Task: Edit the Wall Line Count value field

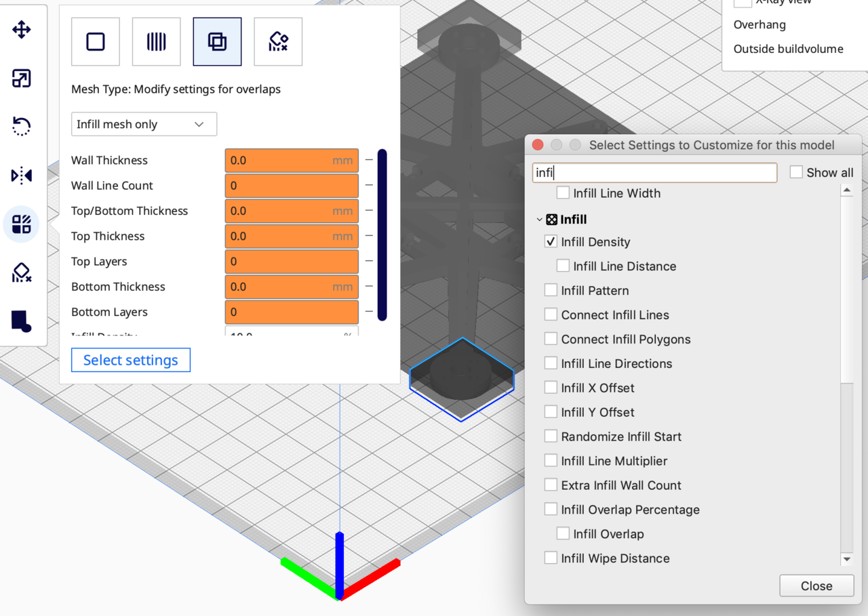Action: (292, 186)
